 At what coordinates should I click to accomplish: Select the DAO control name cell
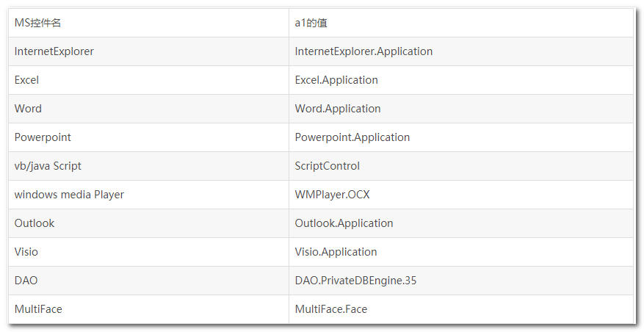(x=26, y=281)
